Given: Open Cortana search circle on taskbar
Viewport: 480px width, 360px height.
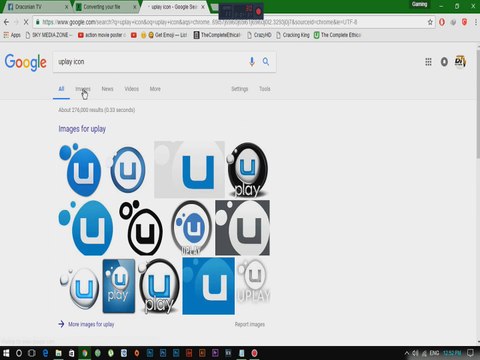Looking at the screenshot, I should coord(19,353).
